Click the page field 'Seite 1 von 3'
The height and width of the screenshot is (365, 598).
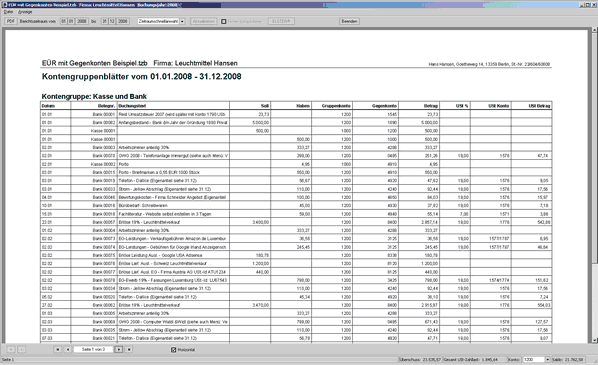click(93, 349)
